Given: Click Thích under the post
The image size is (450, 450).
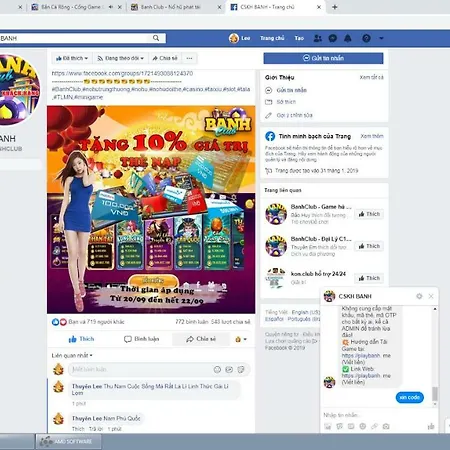Looking at the screenshot, I should [81, 339].
